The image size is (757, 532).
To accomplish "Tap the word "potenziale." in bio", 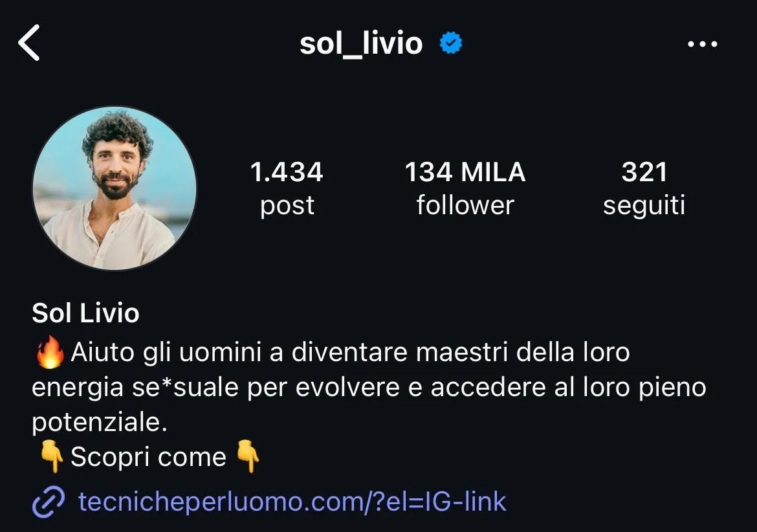I will [100, 423].
